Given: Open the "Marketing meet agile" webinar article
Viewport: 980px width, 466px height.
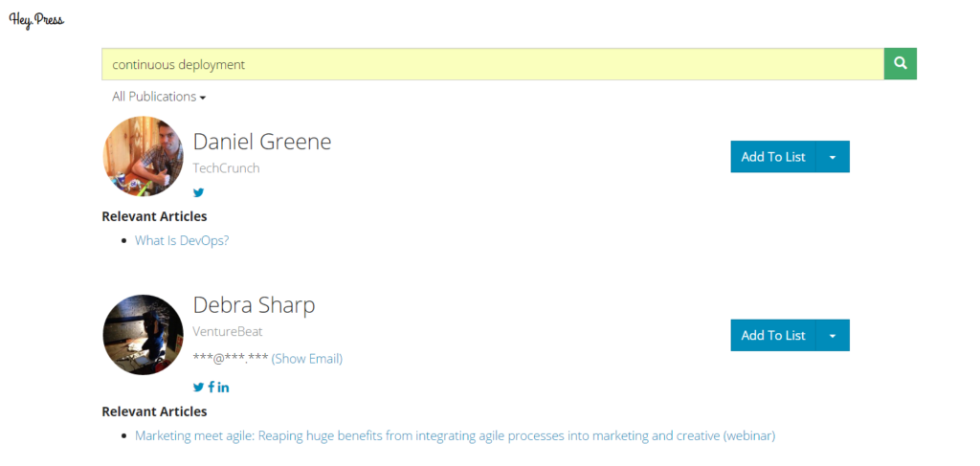Looking at the screenshot, I should coord(455,435).
